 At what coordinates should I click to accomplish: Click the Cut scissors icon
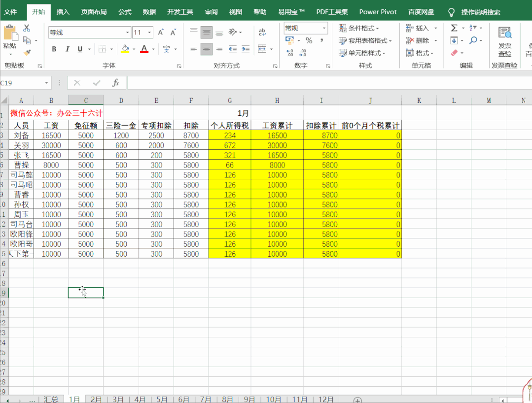(x=27, y=29)
